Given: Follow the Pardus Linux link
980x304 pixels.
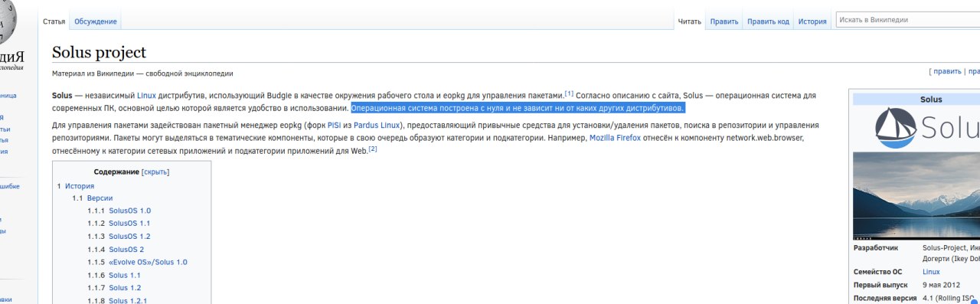Looking at the screenshot, I should (x=377, y=125).
